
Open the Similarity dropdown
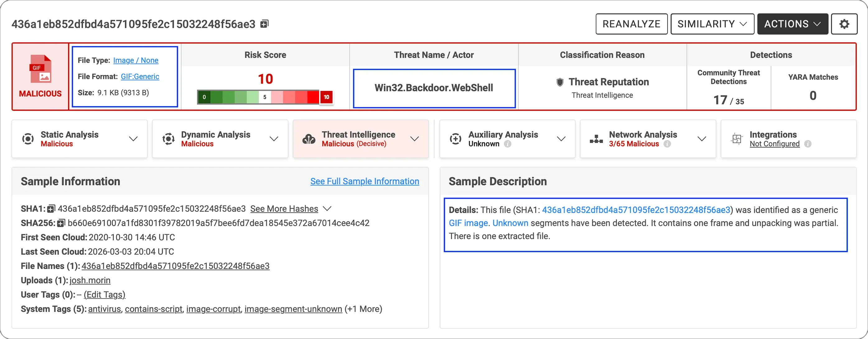(712, 24)
